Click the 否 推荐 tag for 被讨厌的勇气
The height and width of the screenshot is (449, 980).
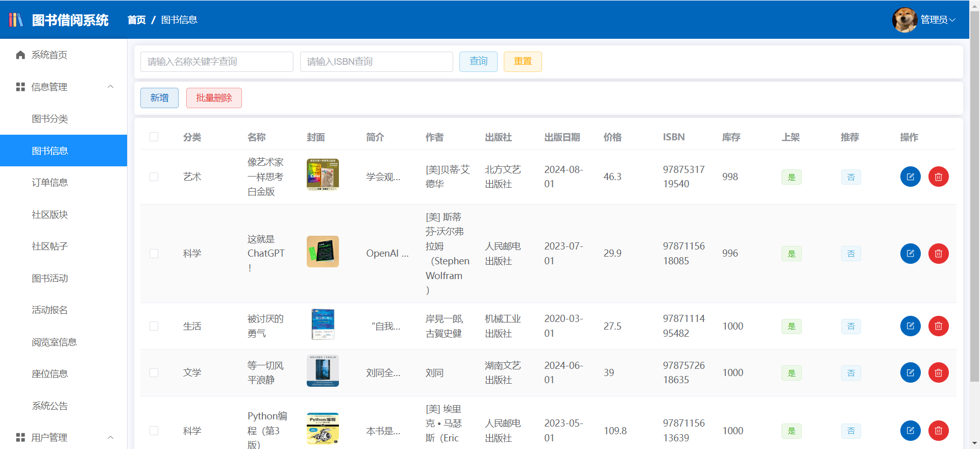click(x=851, y=326)
